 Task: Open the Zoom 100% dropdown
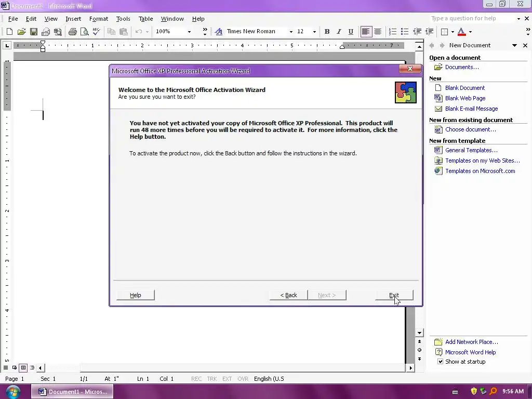(x=189, y=32)
